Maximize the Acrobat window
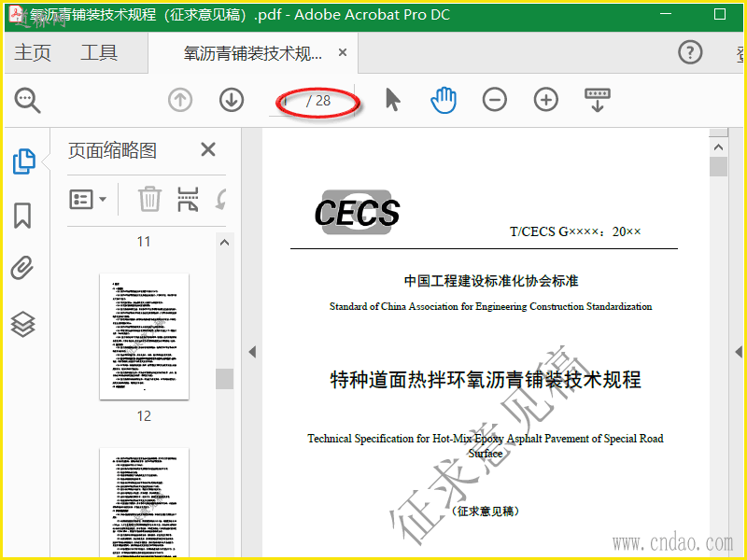747x560 pixels. (x=720, y=14)
